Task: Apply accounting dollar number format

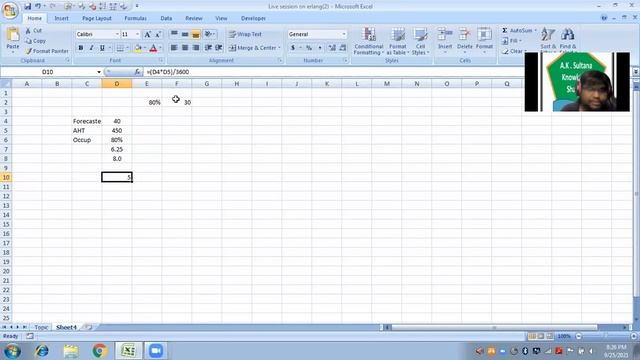Action: 293,48
